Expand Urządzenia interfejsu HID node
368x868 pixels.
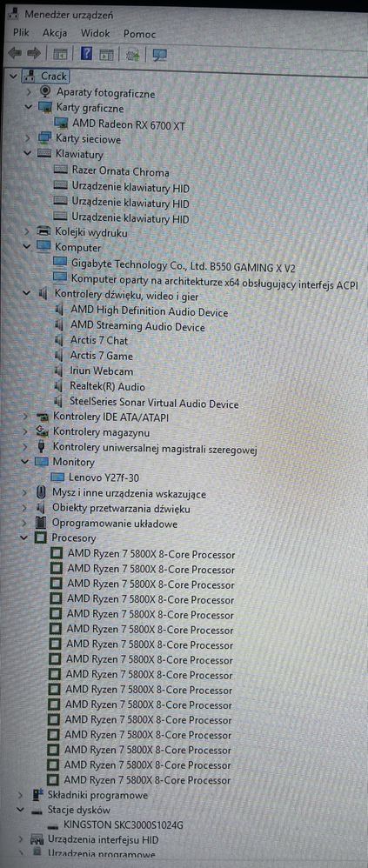click(x=21, y=839)
